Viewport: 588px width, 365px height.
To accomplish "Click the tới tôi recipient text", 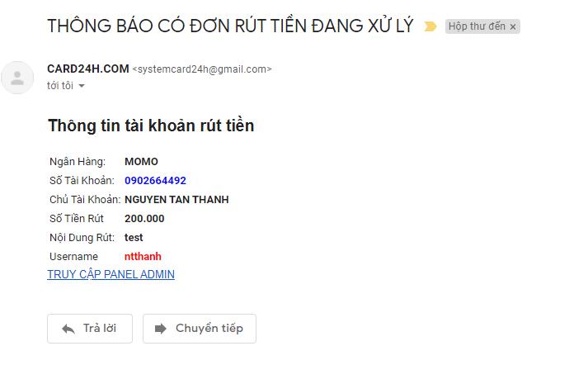I will (60, 86).
